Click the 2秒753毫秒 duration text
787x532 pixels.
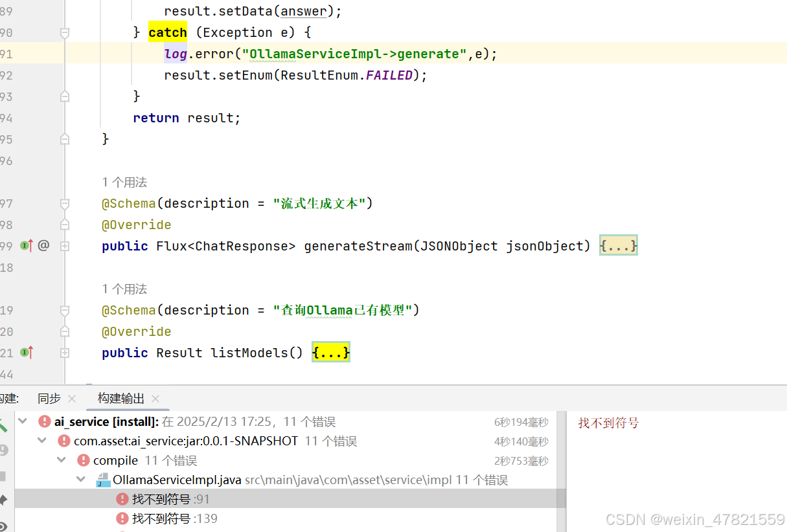[521, 461]
